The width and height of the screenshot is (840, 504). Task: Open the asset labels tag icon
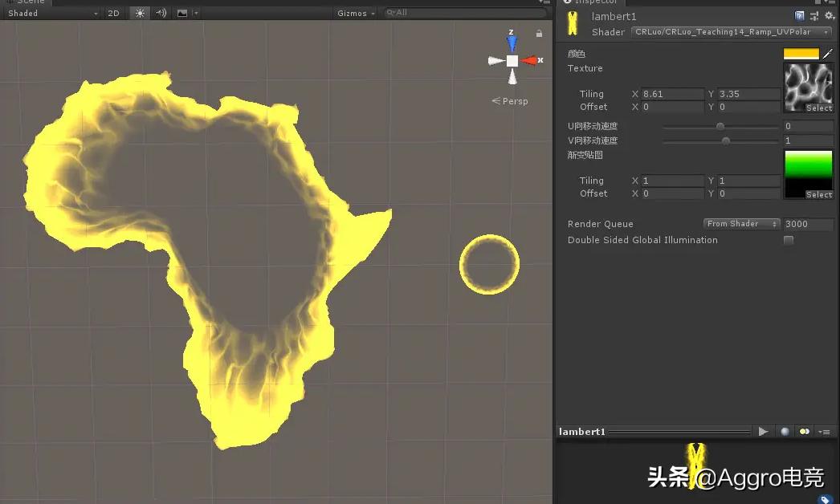826,499
